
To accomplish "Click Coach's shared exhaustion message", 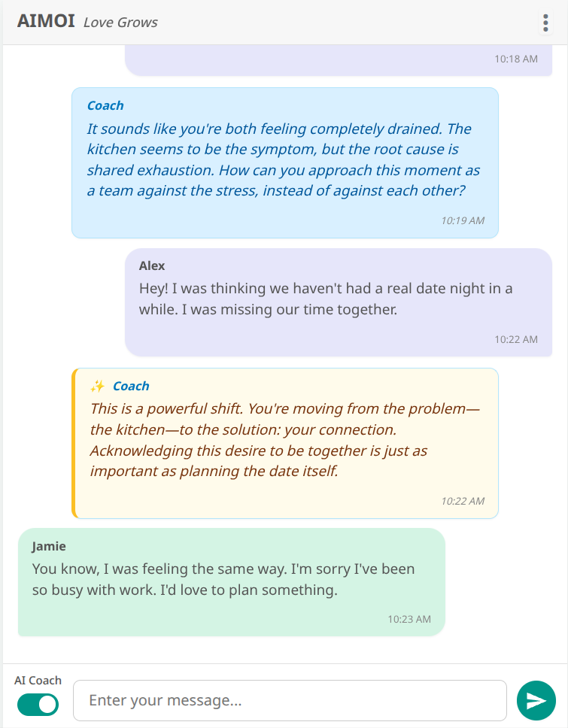I will click(284, 159).
